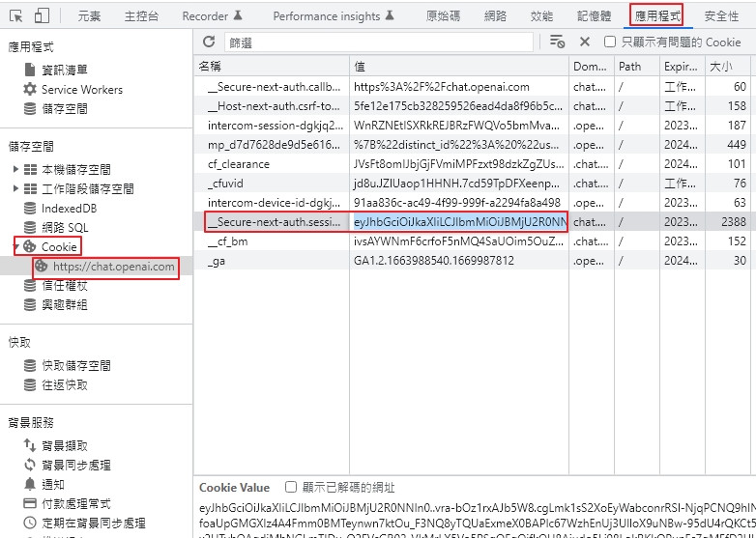Open 通知 bell item
Viewport: 756px width, 538px height.
[44, 484]
